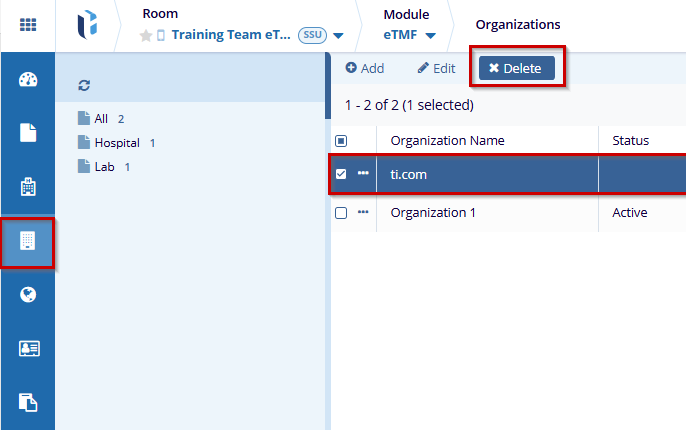This screenshot has height=430, width=686.
Task: Open the sites building icon in sidebar
Action: (x=28, y=186)
